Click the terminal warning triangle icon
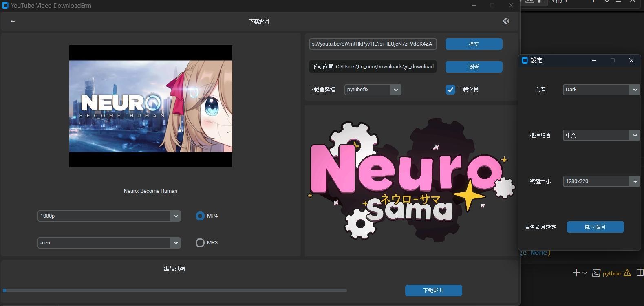Screen dimensions: 644x306 pyautogui.click(x=627, y=273)
